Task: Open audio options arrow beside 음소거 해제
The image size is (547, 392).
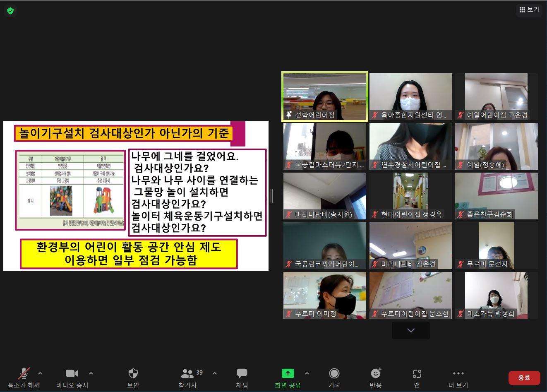Action: tap(40, 373)
